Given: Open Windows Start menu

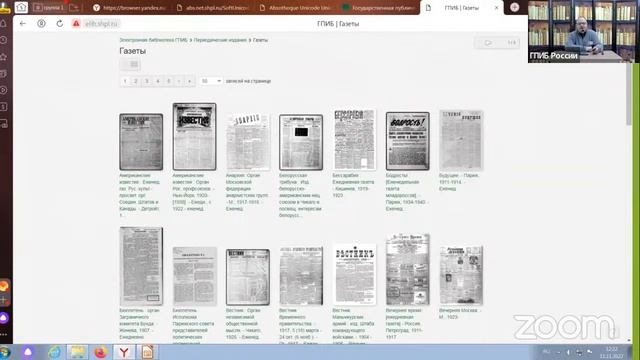Looking at the screenshot, I should pos(5,352).
